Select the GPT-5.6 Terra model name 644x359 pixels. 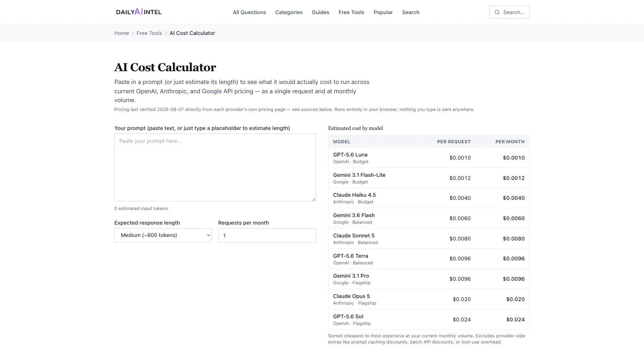(351, 256)
